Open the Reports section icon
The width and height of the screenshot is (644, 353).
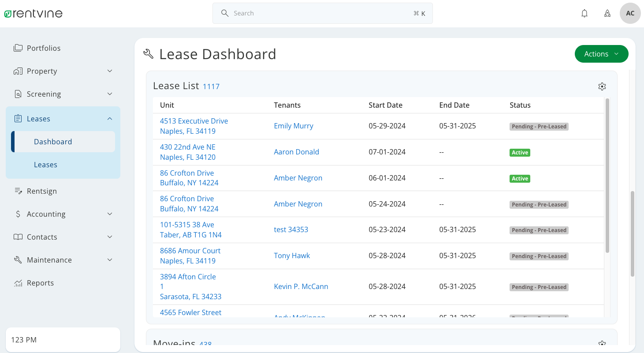click(x=18, y=282)
